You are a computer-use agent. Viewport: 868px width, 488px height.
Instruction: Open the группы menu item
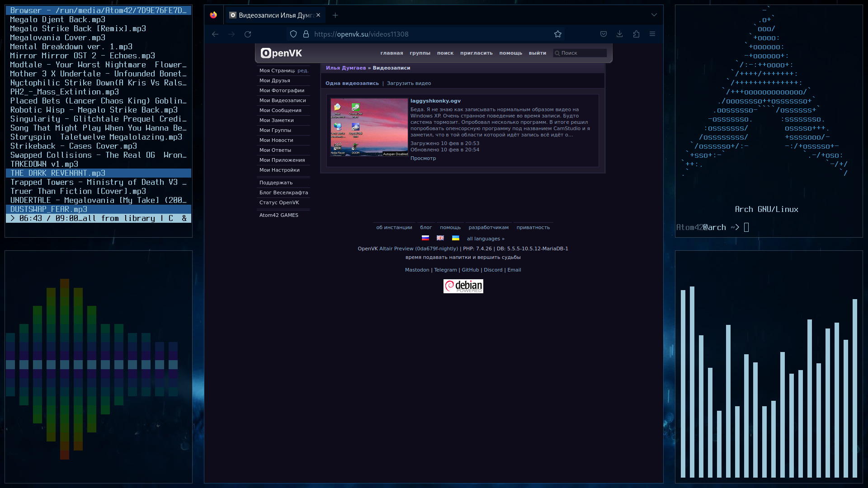[420, 53]
